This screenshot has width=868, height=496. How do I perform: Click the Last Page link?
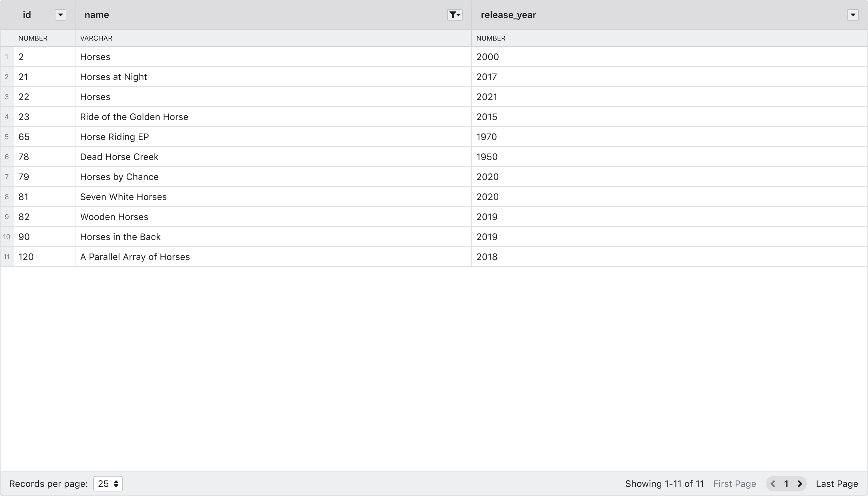click(837, 484)
